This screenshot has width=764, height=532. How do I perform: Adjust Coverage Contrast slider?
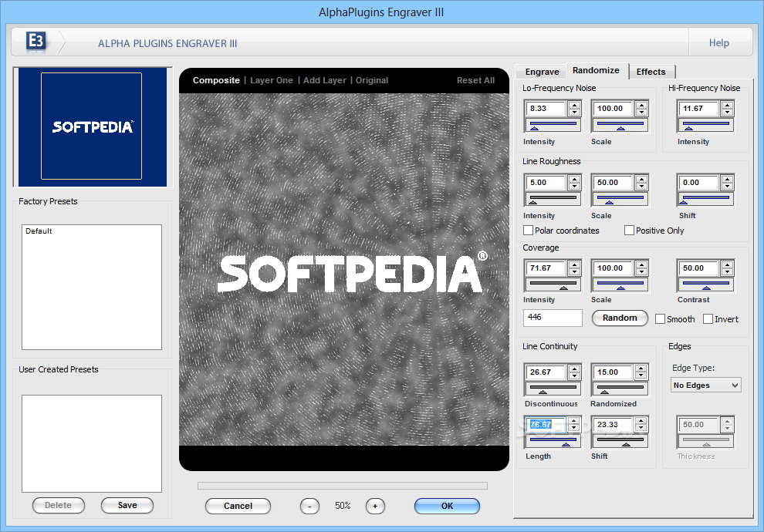(x=706, y=285)
